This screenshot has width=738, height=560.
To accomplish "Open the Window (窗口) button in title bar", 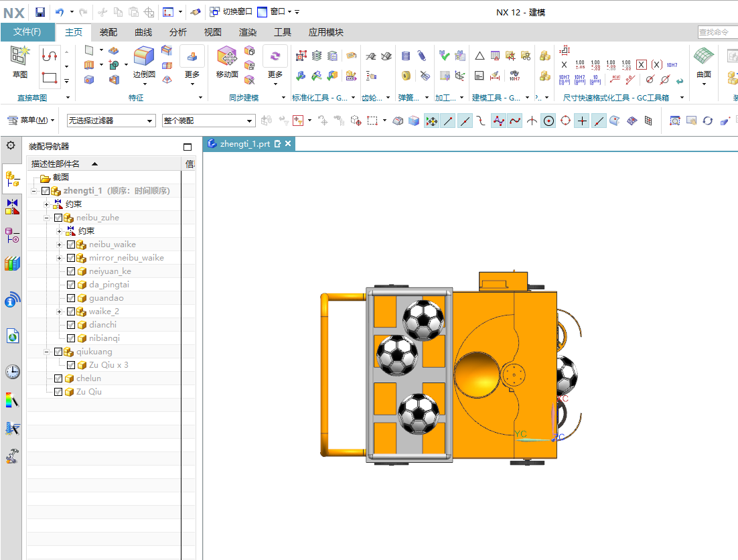I will 275,11.
